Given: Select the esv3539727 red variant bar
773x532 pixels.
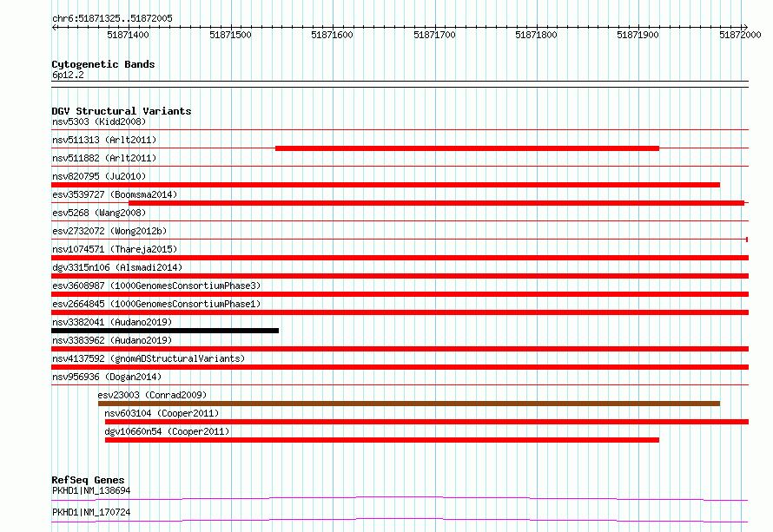Looking at the screenshot, I should tap(436, 203).
